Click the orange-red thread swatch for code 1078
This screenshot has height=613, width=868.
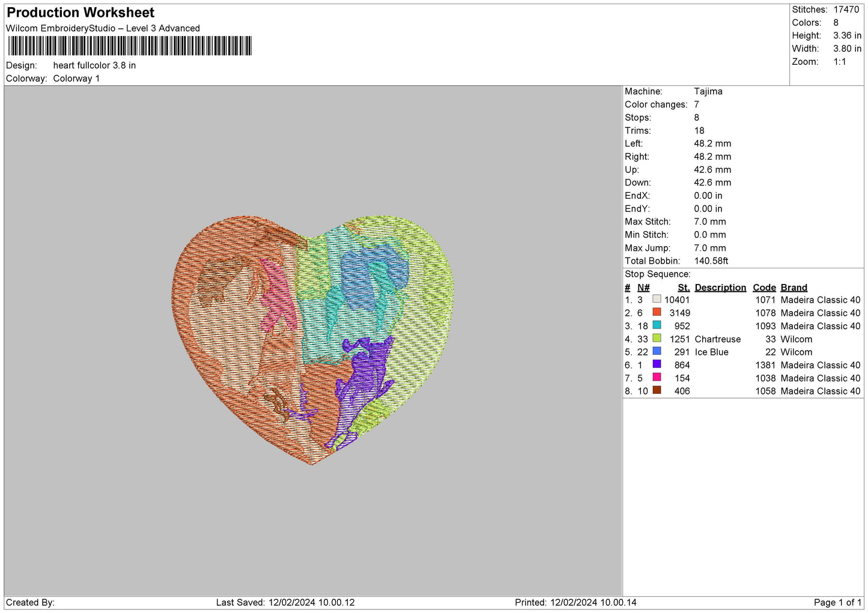tap(657, 312)
